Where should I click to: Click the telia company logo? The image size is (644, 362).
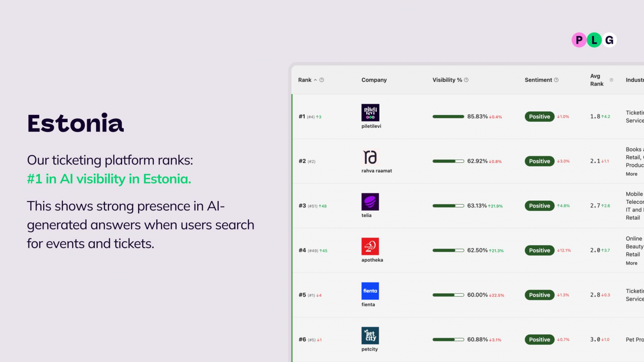(370, 202)
